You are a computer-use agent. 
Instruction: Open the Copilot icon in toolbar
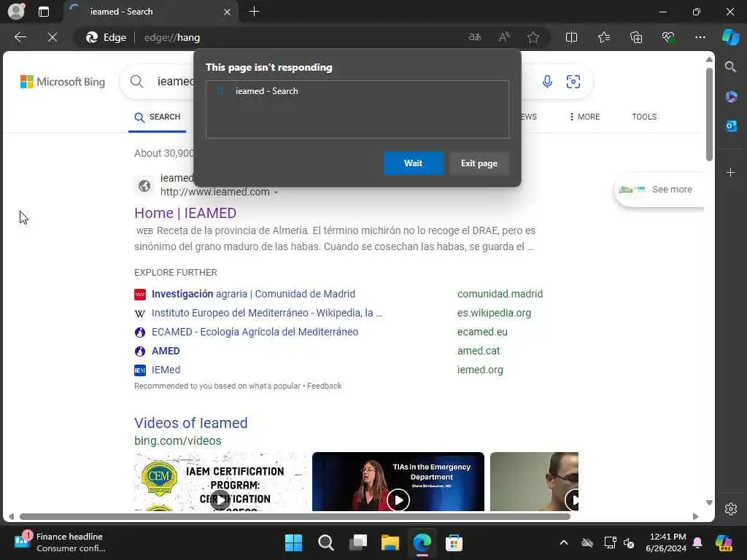tap(730, 37)
